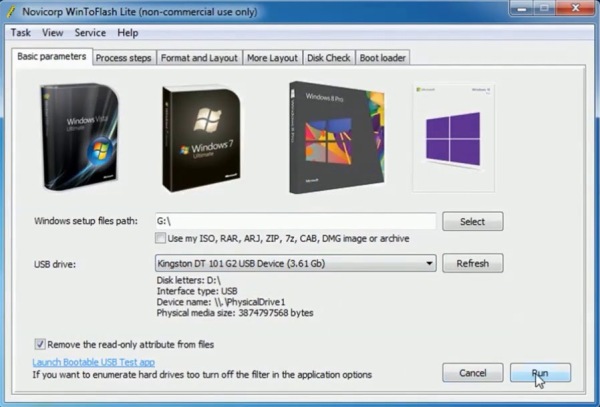Open the USB drive dropdown list
Image resolution: width=600 pixels, height=407 pixels.
(x=296, y=263)
